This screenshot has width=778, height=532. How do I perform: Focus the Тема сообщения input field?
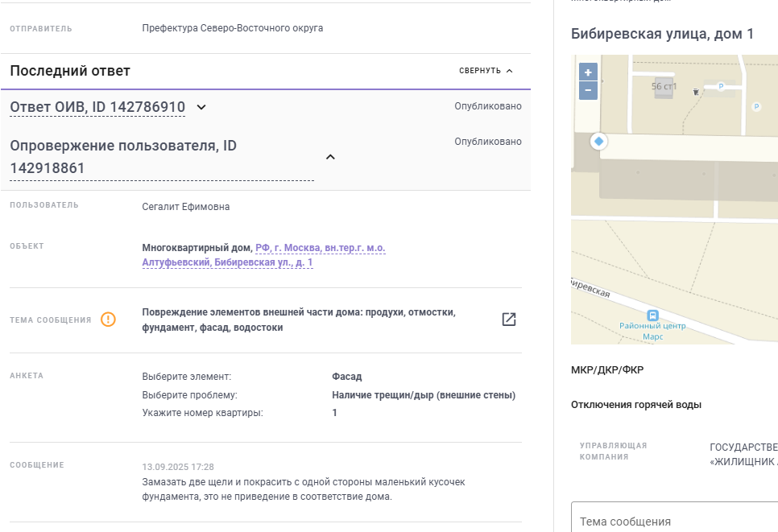[674, 518]
